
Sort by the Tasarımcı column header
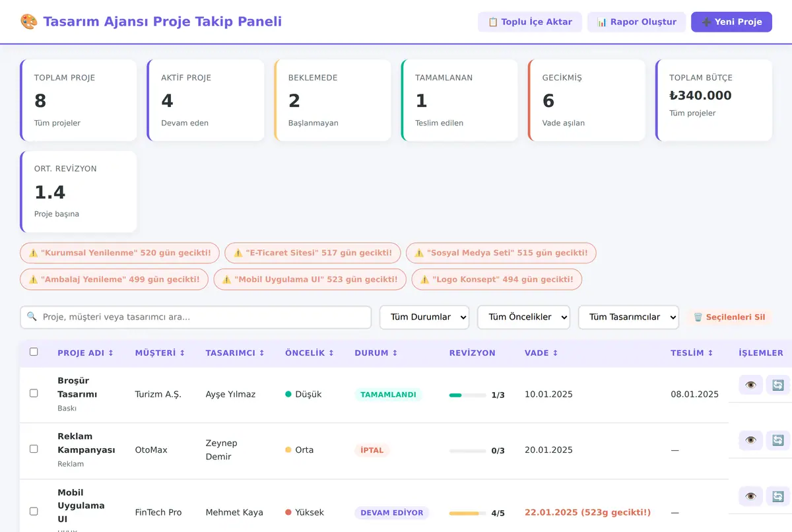[x=235, y=353]
